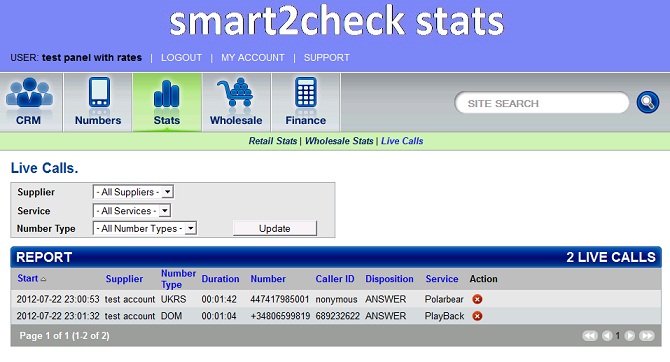Screen dimensions: 670x362
Task: Sort report by Service column
Action: (442, 279)
